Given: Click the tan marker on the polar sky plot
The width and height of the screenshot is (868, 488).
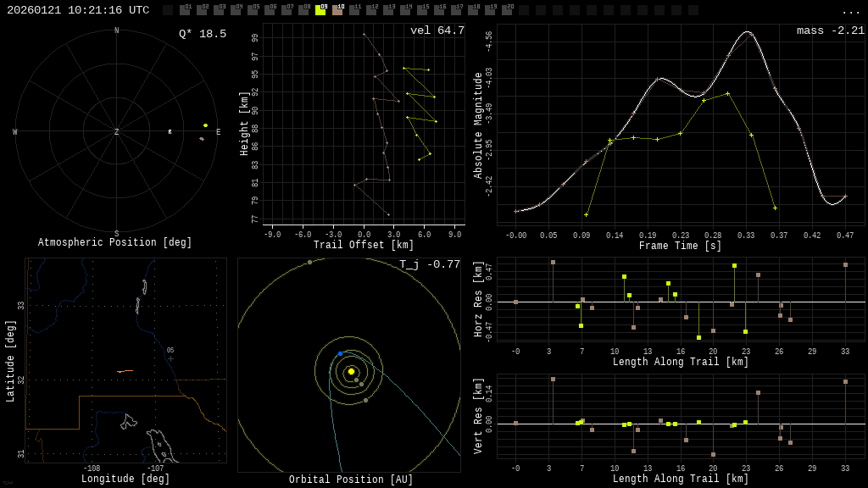Looking at the screenshot, I should click(x=202, y=138).
